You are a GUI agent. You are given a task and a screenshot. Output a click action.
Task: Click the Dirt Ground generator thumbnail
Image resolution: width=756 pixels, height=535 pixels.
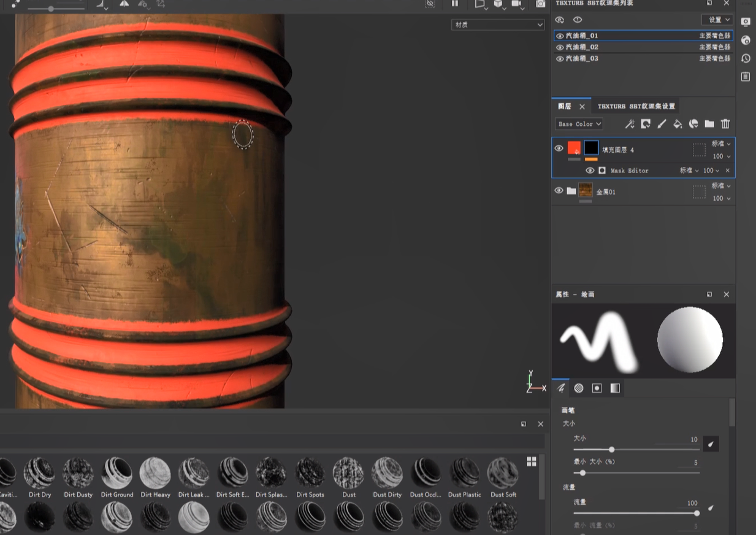click(116, 473)
